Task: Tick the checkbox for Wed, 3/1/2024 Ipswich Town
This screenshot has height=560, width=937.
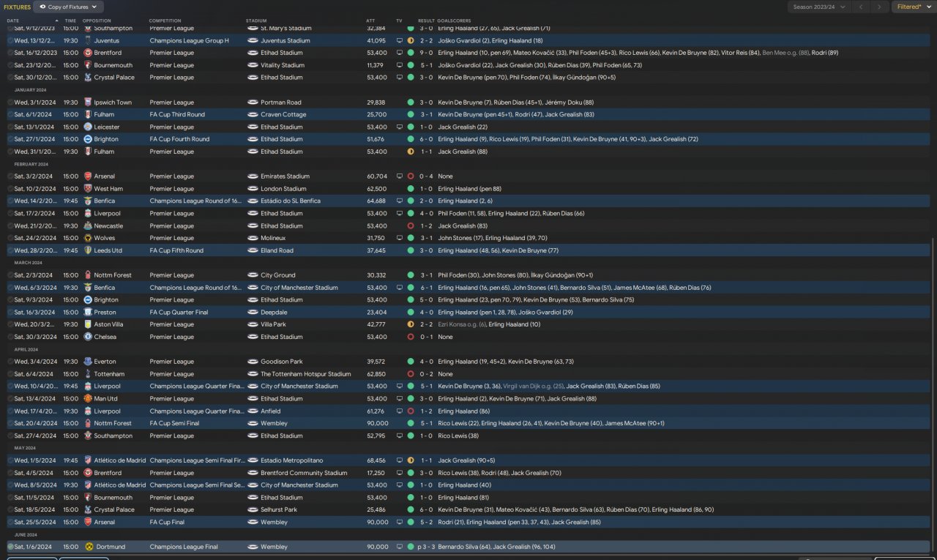Action: point(11,102)
